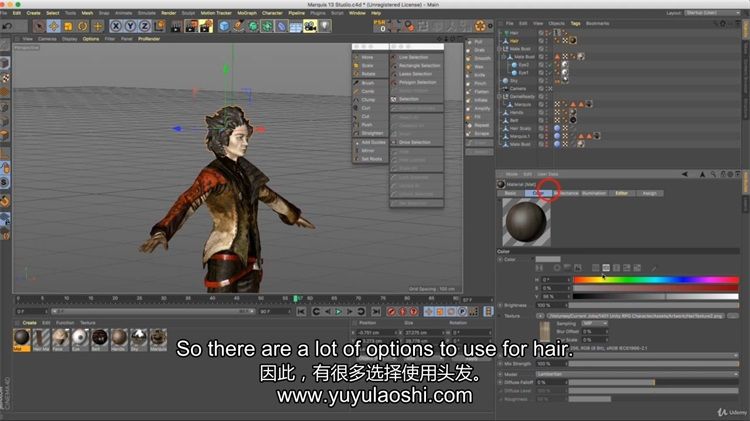Toggle the enable checkmark for Eye1
Screen dimensions: 750x421
click(549, 73)
